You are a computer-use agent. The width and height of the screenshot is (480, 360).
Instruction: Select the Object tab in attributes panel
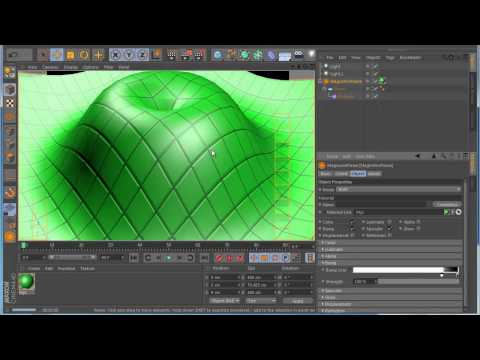358,174
